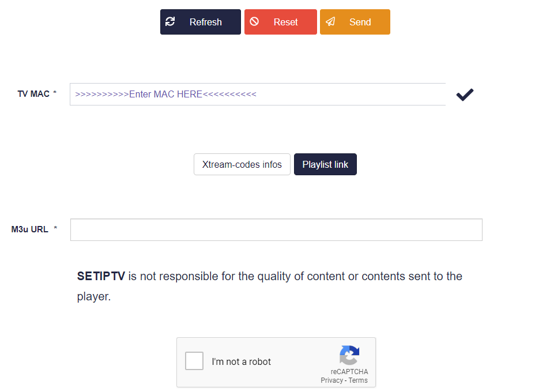Focus the TV MAC input field

(258, 94)
